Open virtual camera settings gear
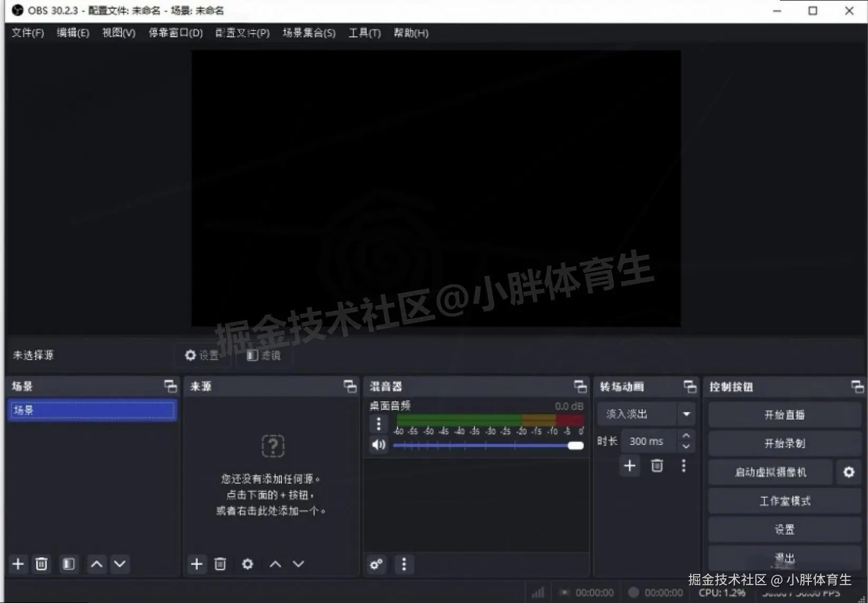Viewport: 868px width, 603px height. tap(848, 472)
